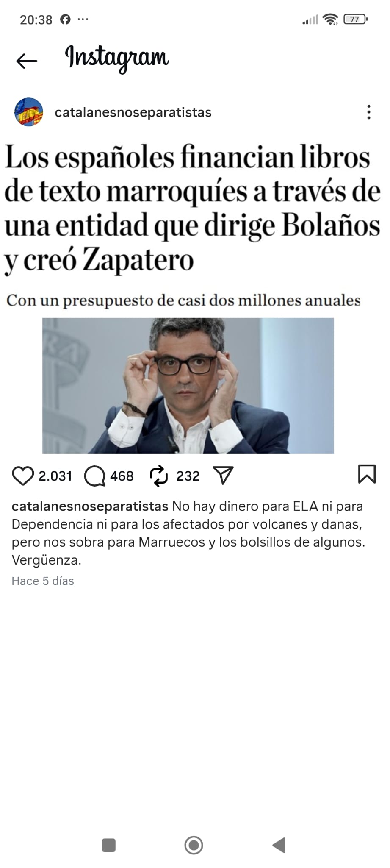Screen dimensions: 390x868
Task: View the 232 reposts count
Action: click(x=188, y=476)
